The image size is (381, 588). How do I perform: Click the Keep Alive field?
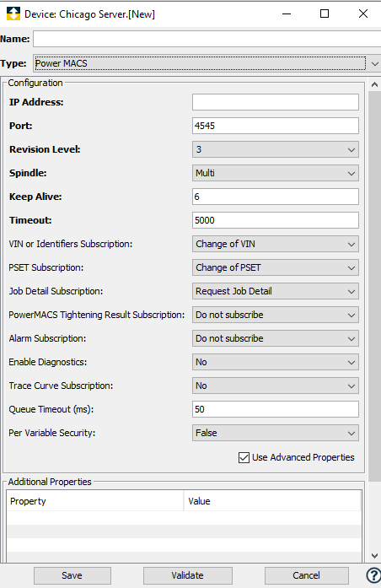[x=276, y=197]
